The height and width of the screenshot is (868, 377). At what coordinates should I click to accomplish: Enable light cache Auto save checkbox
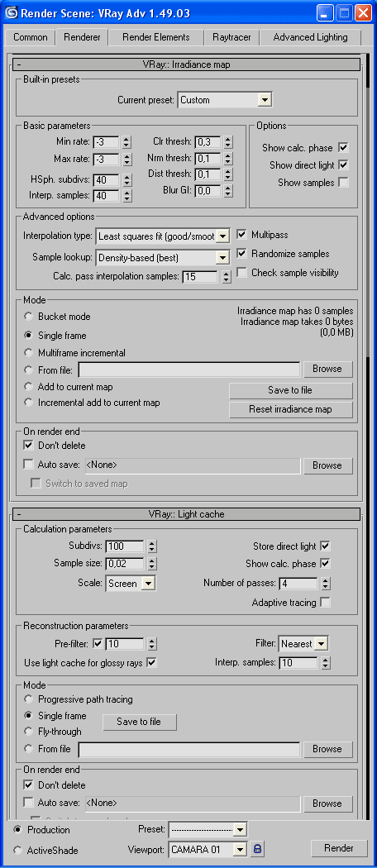pos(29,802)
